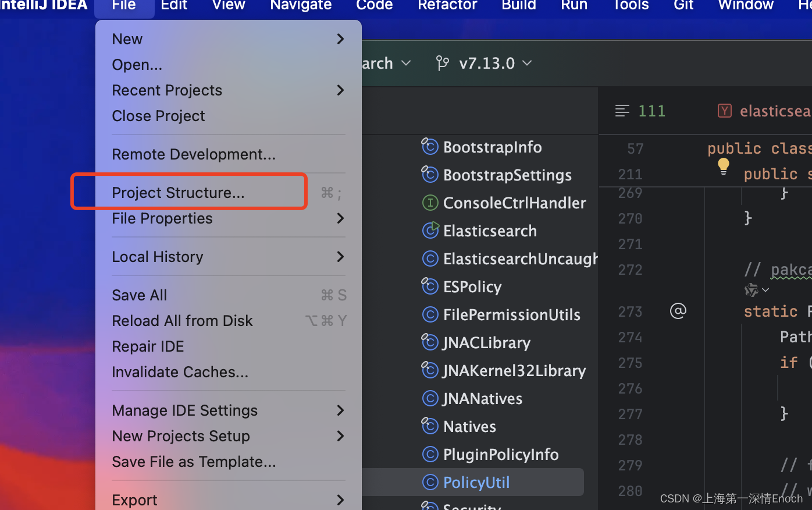The width and height of the screenshot is (812, 510).
Task: Click the 111 counter in editor toolbar
Action: pos(651,111)
